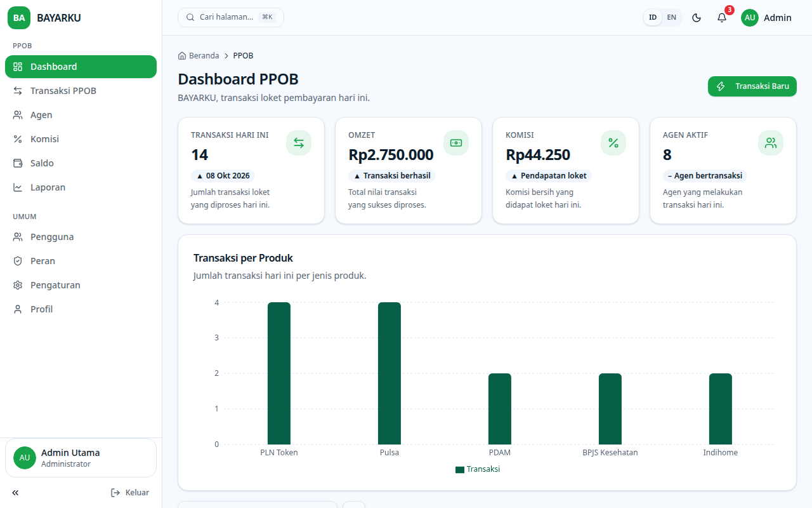Screen dimensions: 812x508
Task: Click the Pendapatan loket badge
Action: pyautogui.click(x=549, y=176)
